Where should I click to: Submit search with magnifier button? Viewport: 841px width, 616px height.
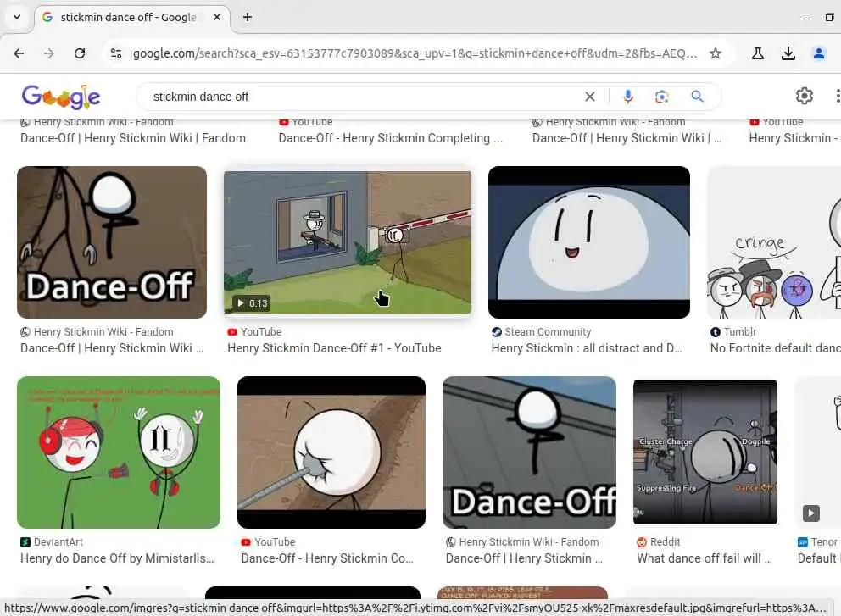click(697, 97)
